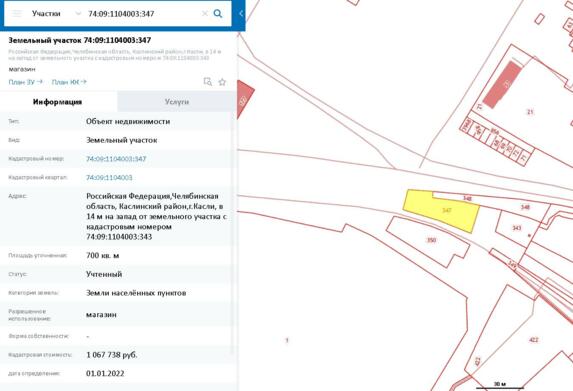Select parcel 21 on the map
The width and height of the screenshot is (573, 391).
(530, 112)
